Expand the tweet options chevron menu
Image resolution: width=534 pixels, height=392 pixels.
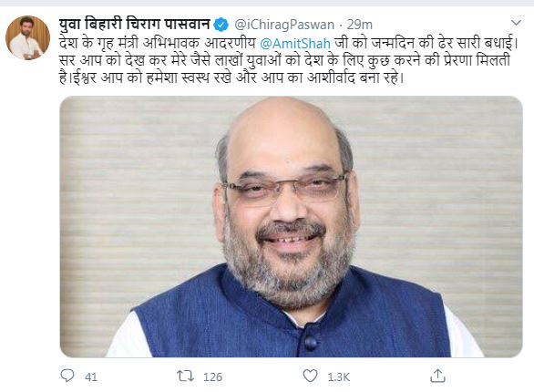[517, 23]
